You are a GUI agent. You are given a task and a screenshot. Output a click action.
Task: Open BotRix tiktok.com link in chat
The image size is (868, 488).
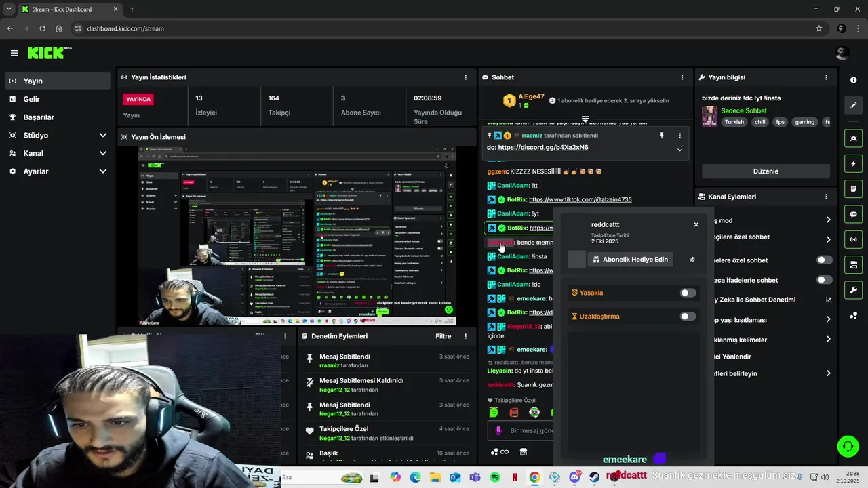[x=580, y=199]
